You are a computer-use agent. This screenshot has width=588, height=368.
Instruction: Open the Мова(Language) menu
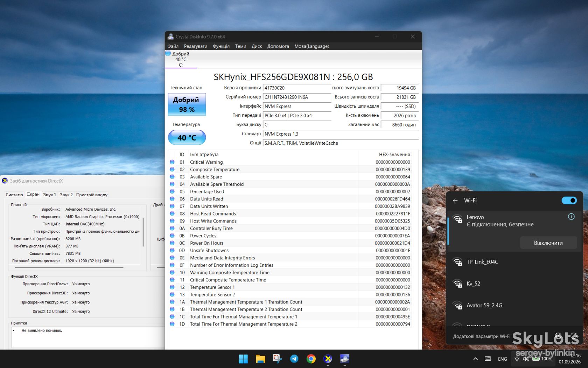pyautogui.click(x=311, y=46)
